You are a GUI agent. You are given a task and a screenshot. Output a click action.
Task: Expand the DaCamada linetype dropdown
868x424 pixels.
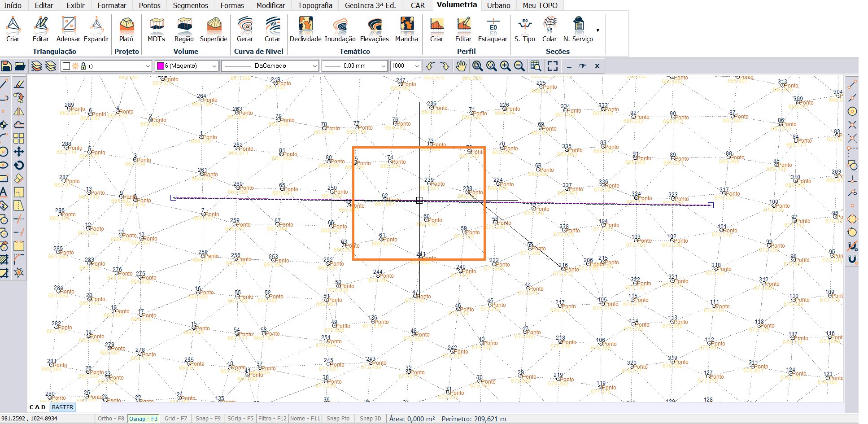[x=270, y=66]
